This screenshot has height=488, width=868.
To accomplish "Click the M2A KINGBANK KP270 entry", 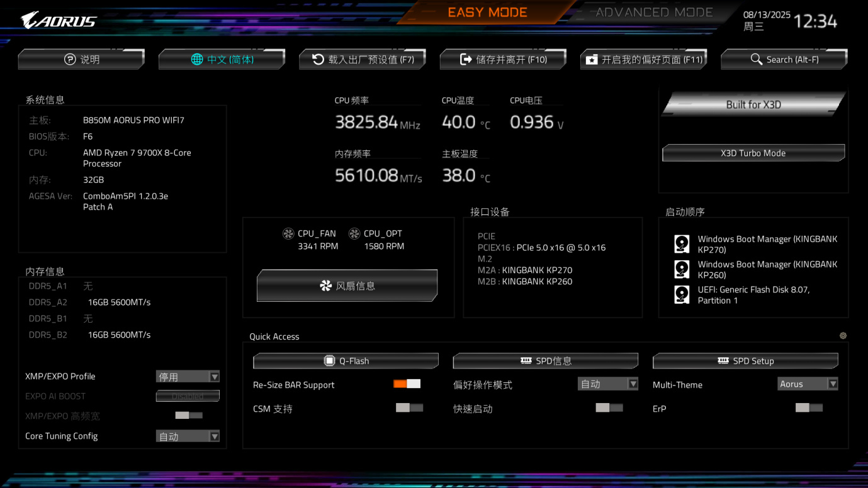I will [x=525, y=270].
